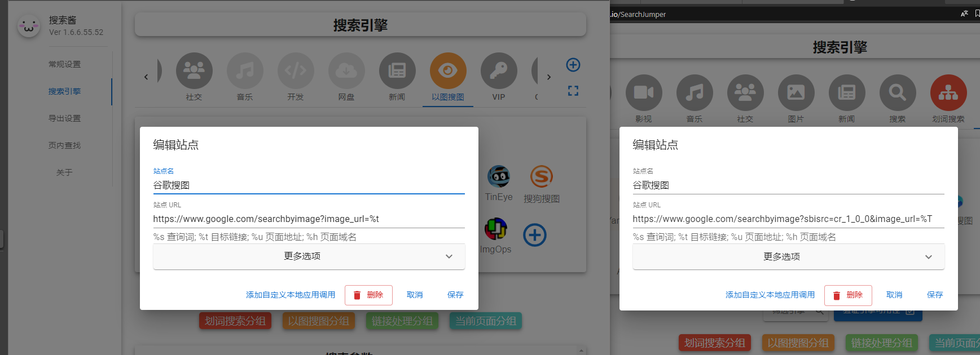Viewport: 980px width, 355px height.
Task: Open 导出设置 in the sidebar
Action: point(64,118)
